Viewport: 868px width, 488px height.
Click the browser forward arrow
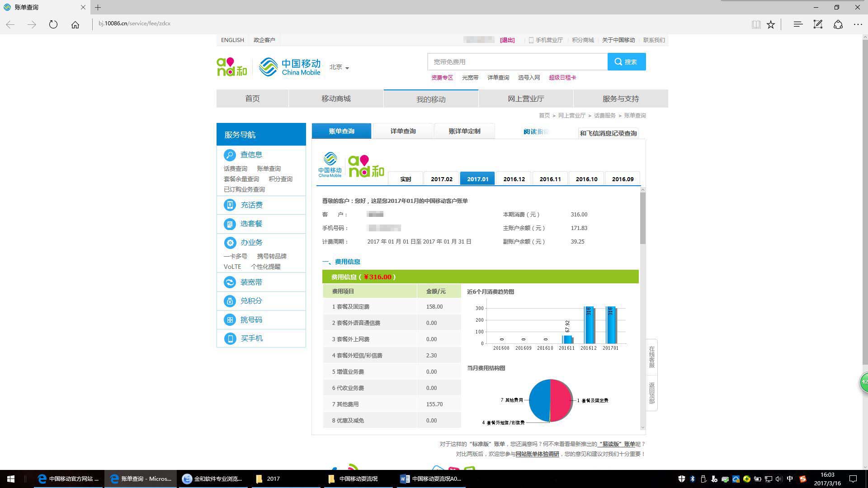[32, 24]
